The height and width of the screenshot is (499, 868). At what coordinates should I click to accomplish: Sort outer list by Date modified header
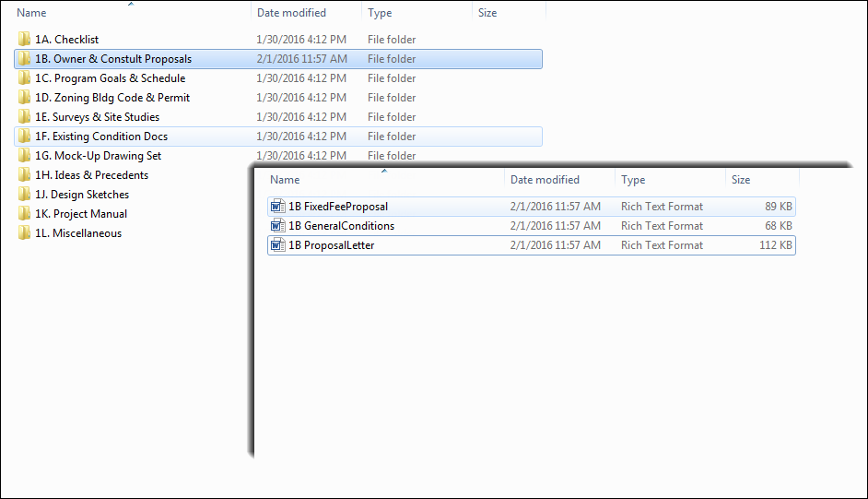[x=291, y=13]
